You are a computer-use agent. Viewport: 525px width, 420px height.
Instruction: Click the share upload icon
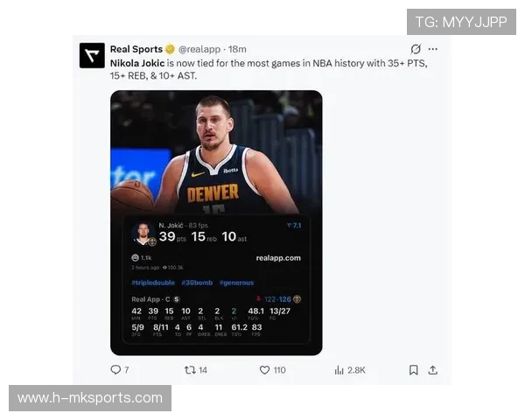point(432,370)
